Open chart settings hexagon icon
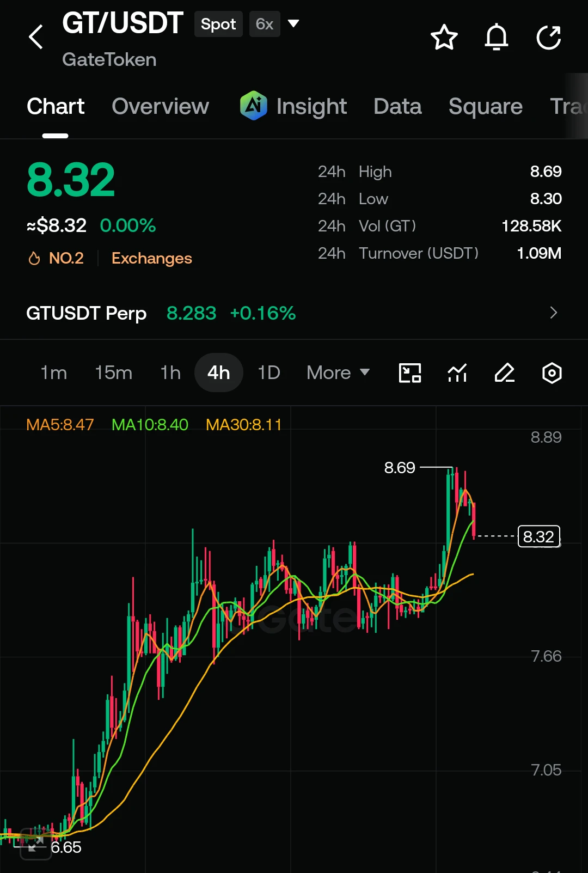588x873 pixels. pyautogui.click(x=552, y=373)
